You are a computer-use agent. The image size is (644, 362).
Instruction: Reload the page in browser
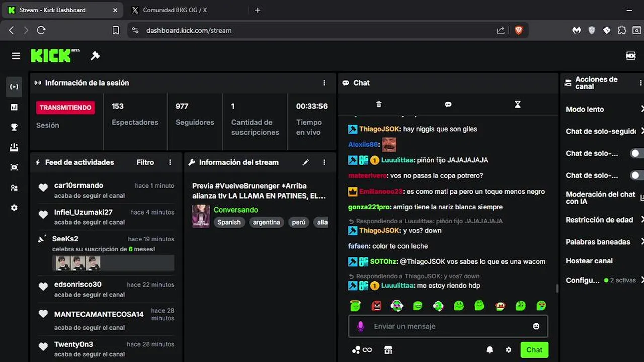tap(41, 30)
